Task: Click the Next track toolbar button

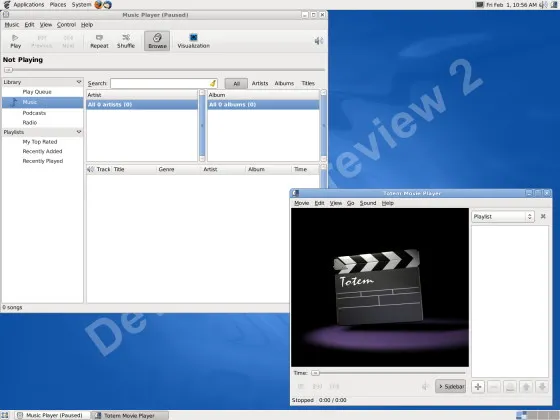Action: (68, 41)
